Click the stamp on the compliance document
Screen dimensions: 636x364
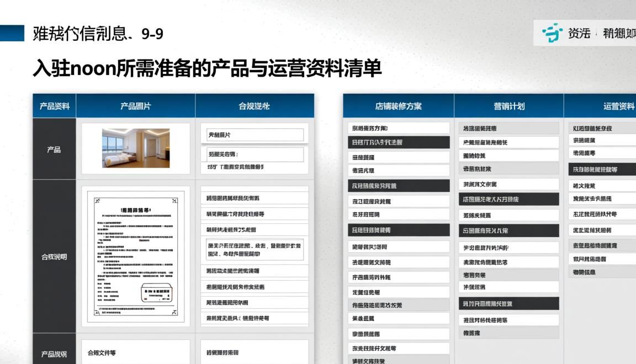tap(157, 294)
